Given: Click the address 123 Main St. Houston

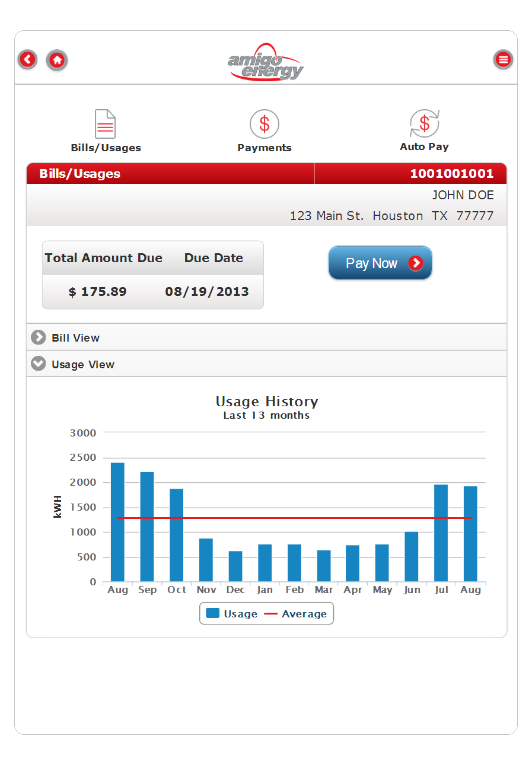Looking at the screenshot, I should pos(356,216).
